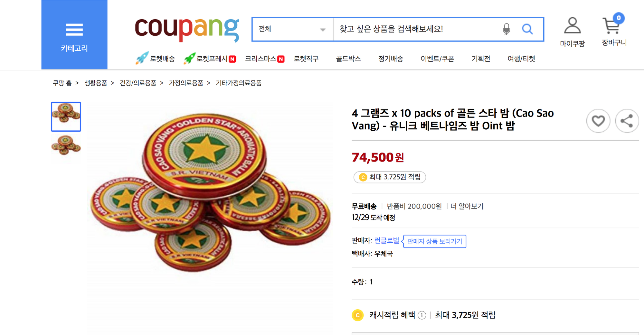Open the 골드박스 menu item
Image resolution: width=644 pixels, height=335 pixels.
coord(348,59)
